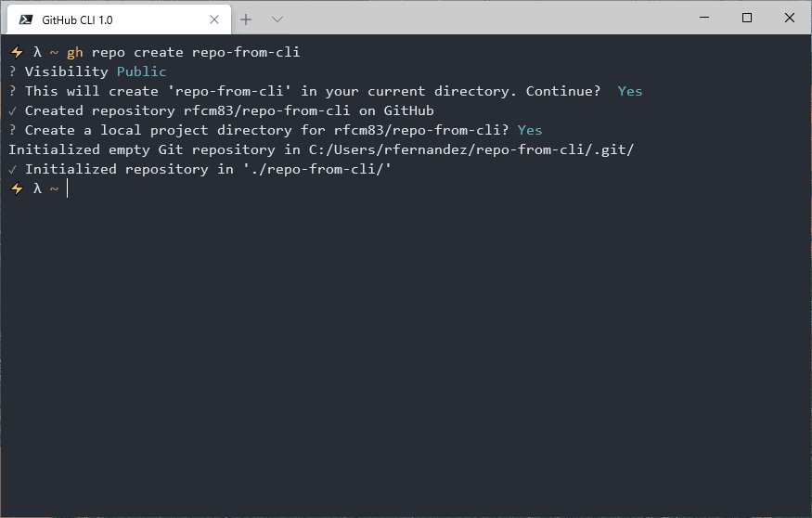Expand the new tab profile dropdown
Image resolution: width=812 pixels, height=518 pixels.
pos(277,19)
